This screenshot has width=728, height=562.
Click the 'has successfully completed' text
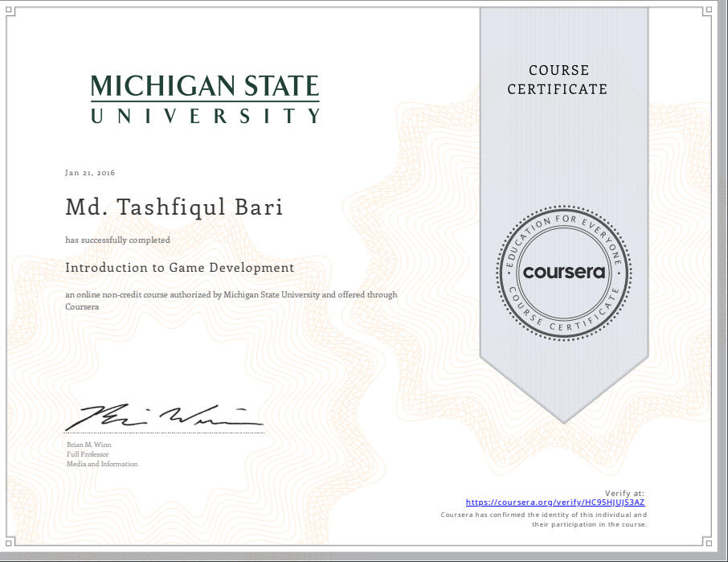[117, 240]
